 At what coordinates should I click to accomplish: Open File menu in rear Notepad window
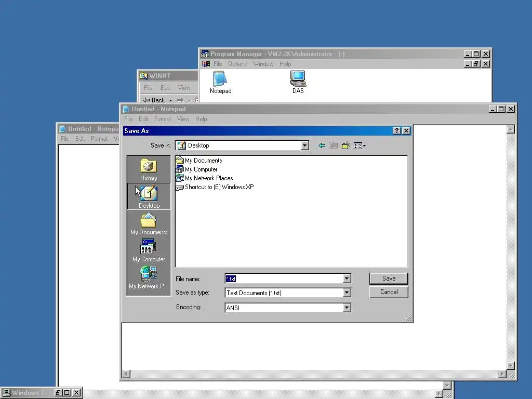(x=65, y=139)
